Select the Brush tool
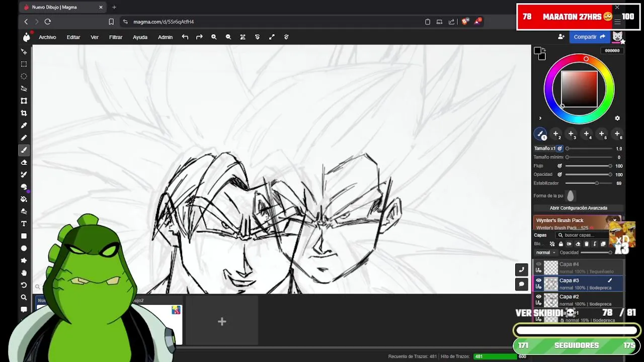Screen dimensions: 644x362 [x=24, y=150]
